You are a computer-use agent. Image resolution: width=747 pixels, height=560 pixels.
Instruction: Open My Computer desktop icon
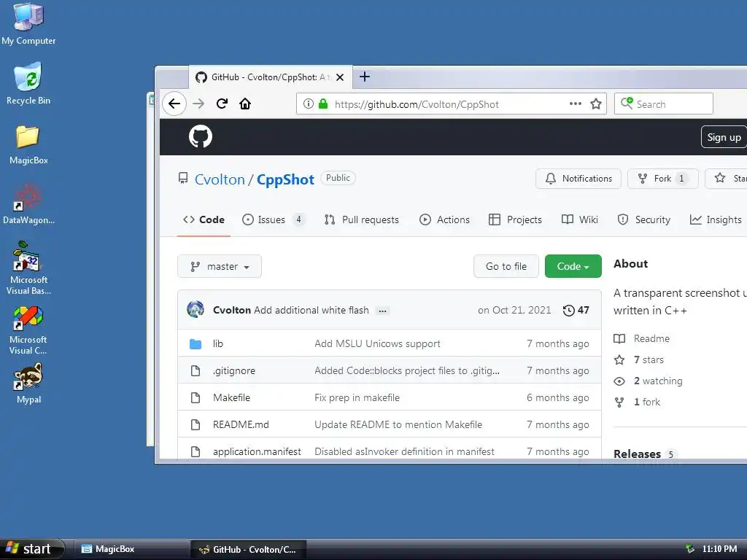pos(28,24)
